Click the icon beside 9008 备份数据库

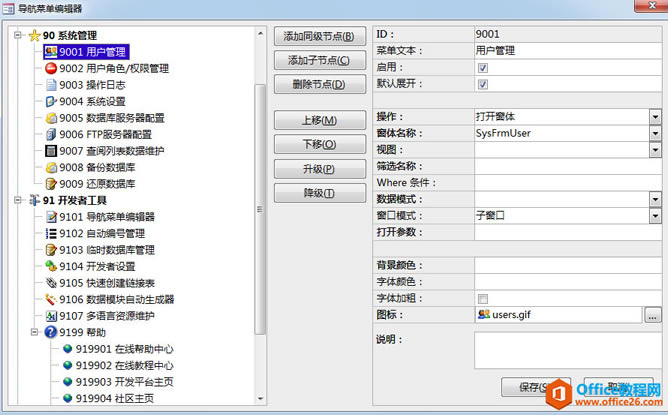pyautogui.click(x=51, y=167)
